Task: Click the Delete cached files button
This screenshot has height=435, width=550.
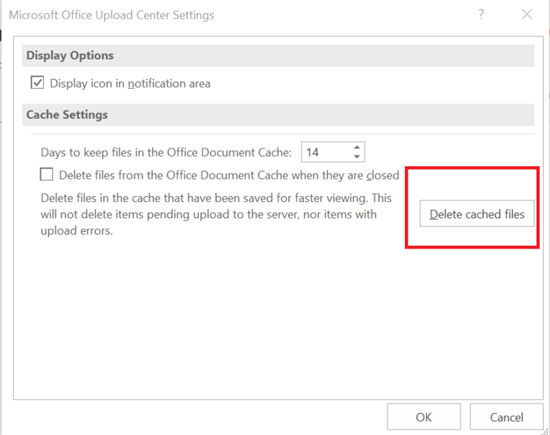Action: point(477,214)
